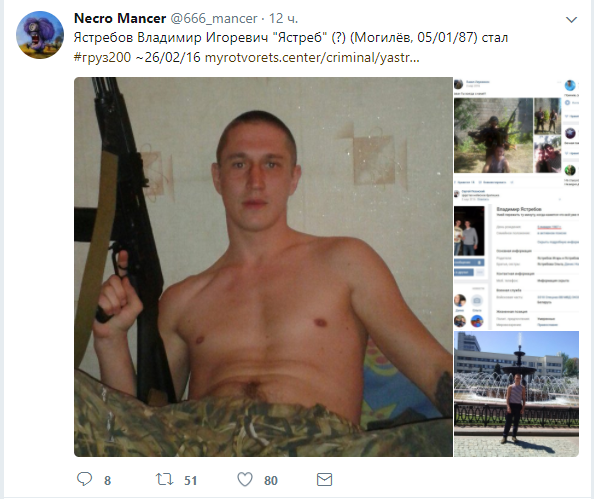Open the 12 ч. timestamp link

point(283,18)
